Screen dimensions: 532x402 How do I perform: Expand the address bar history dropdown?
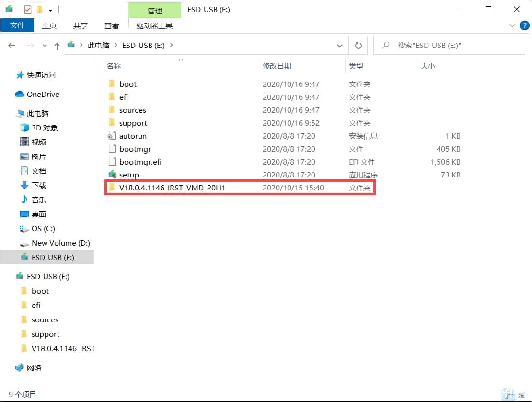tap(340, 46)
